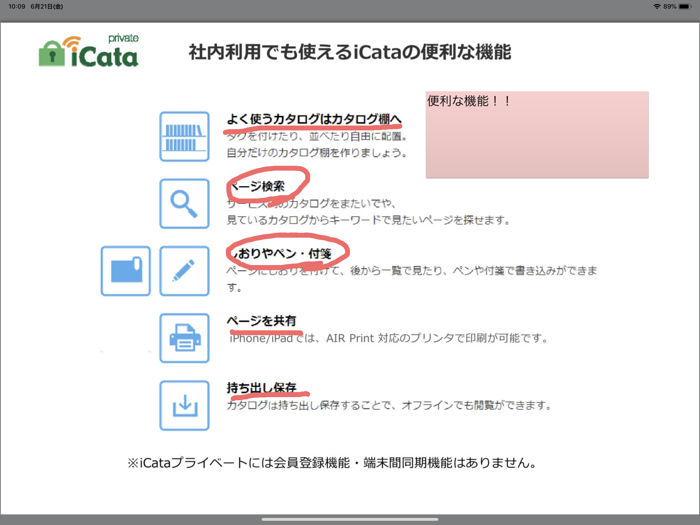Tap the download save icon
This screenshot has width=700, height=525.
184,405
